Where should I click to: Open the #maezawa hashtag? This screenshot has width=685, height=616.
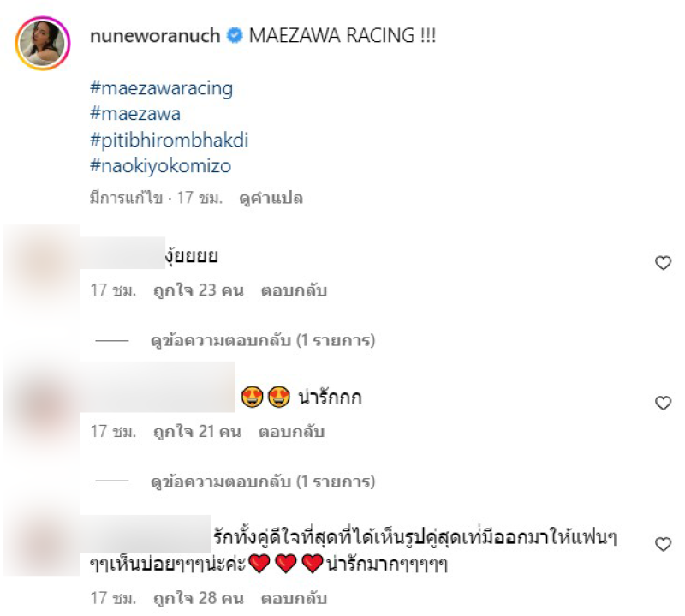pos(135,114)
